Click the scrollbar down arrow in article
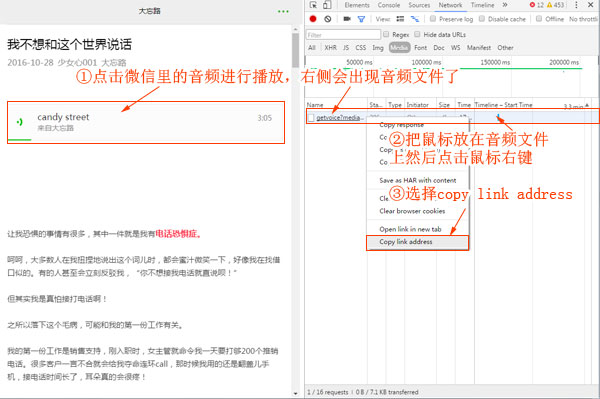Viewport: 600px width, 399px height. pos(295,393)
